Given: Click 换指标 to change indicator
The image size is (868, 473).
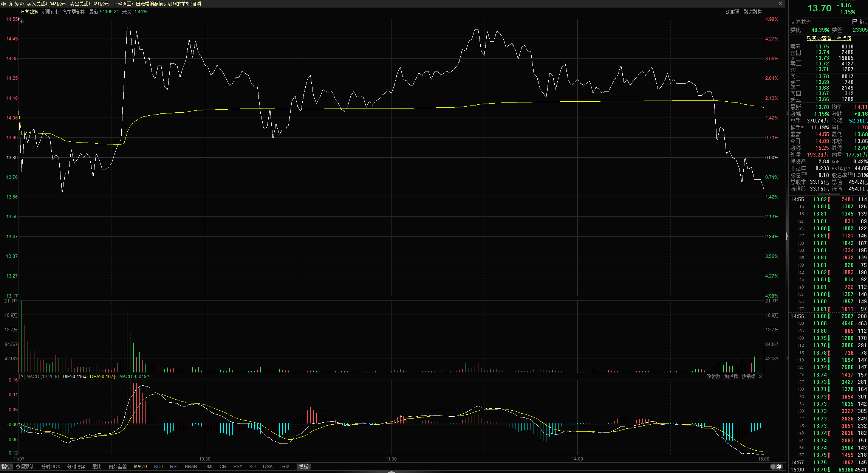Looking at the screenshot, I should point(748,377).
